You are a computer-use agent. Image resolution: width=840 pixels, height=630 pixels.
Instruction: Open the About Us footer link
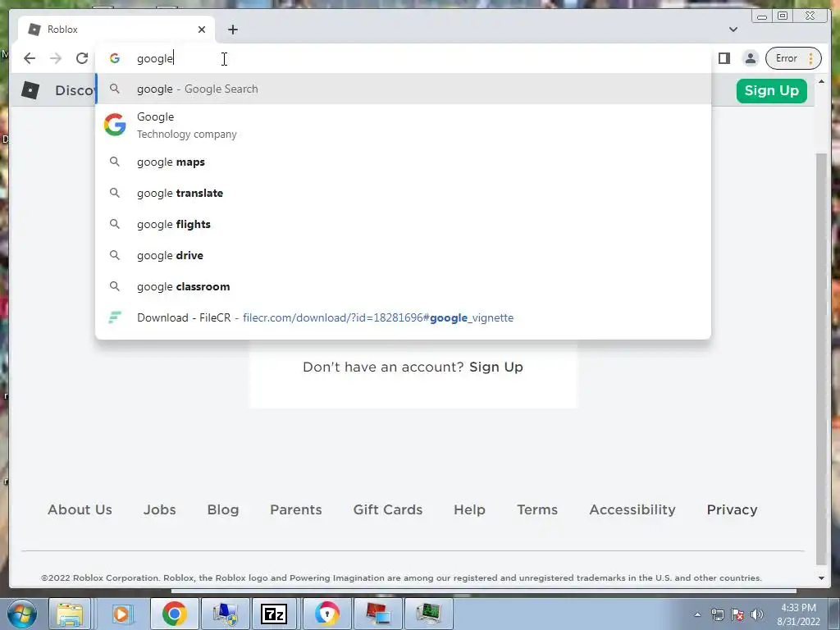click(80, 509)
